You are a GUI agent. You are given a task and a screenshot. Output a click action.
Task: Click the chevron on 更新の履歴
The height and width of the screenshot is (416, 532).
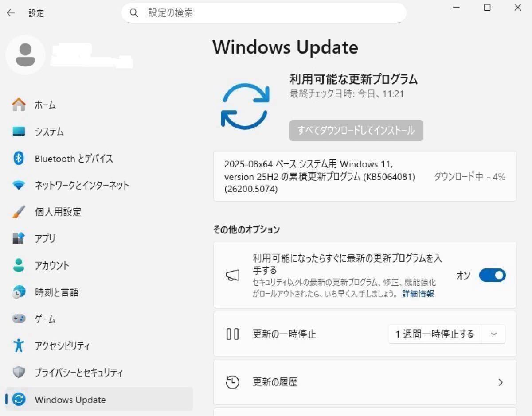(501, 382)
